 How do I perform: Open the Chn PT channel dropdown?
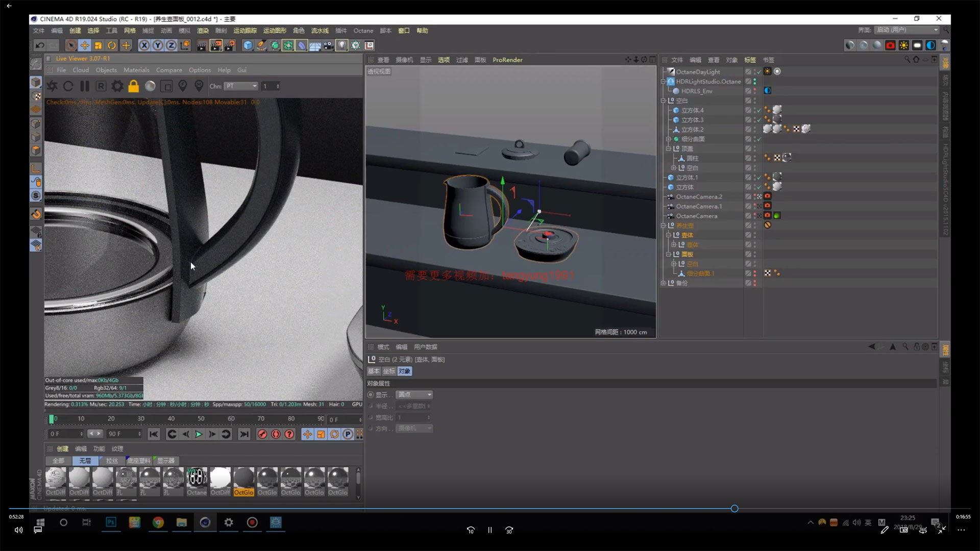[x=241, y=86]
